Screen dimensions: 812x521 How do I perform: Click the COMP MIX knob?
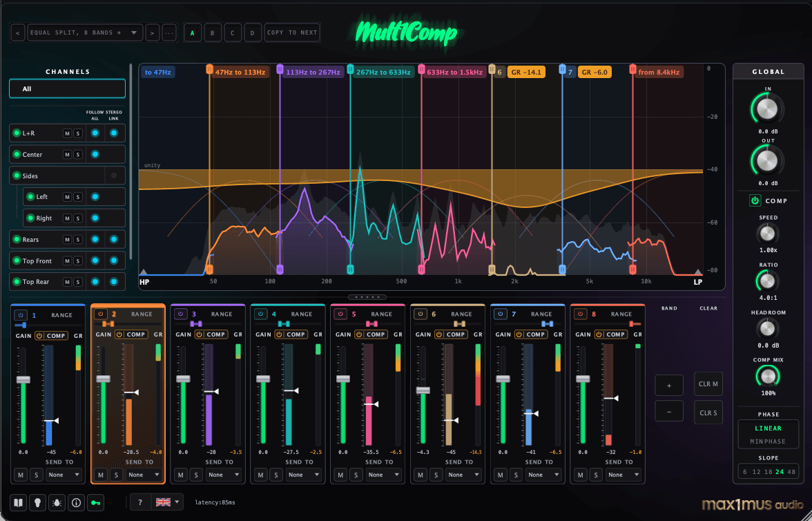768,377
